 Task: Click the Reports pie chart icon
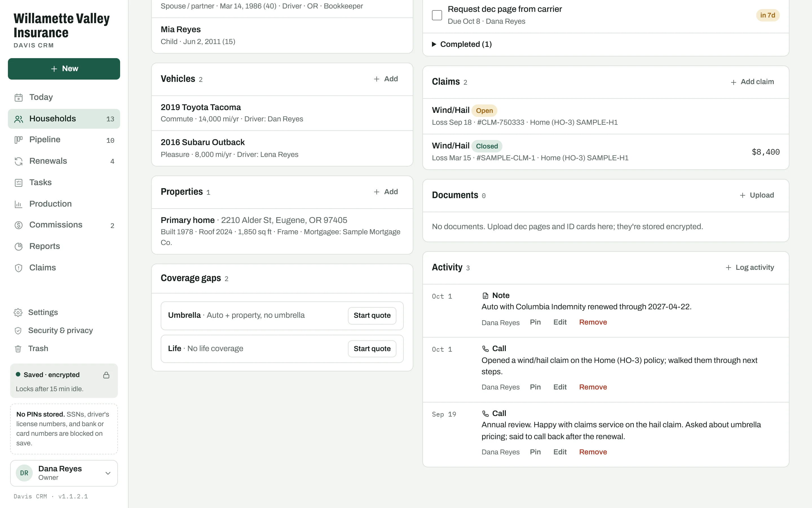[x=18, y=247]
